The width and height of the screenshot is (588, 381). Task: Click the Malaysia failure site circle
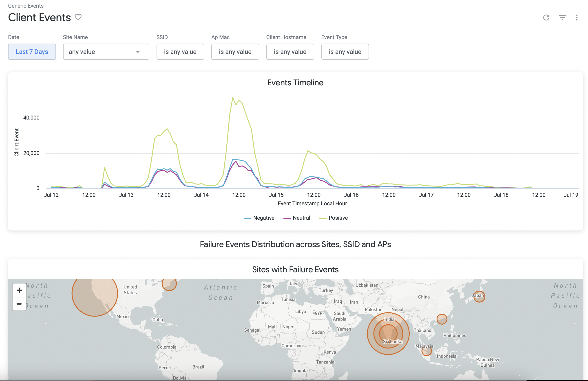pyautogui.click(x=427, y=351)
